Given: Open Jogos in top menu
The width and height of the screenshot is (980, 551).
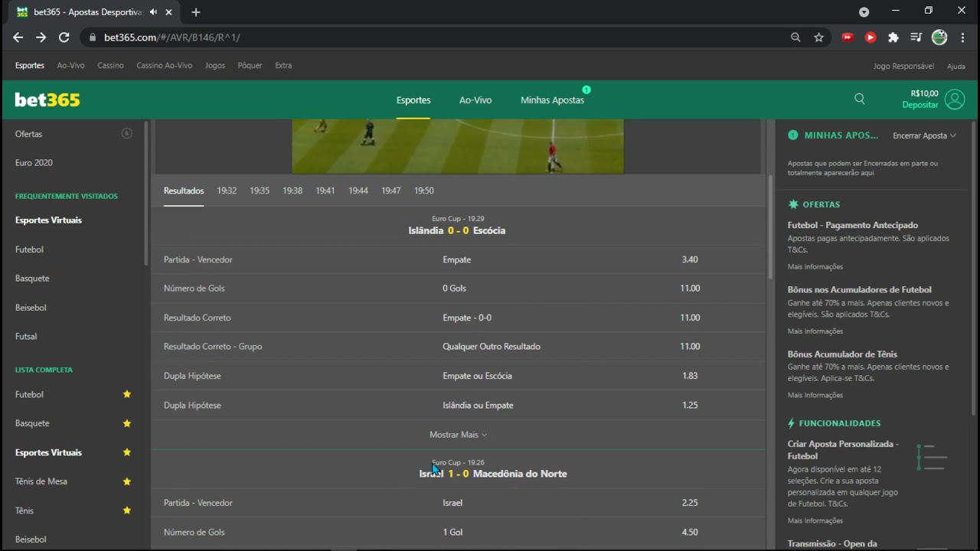Looking at the screenshot, I should click(x=215, y=66).
